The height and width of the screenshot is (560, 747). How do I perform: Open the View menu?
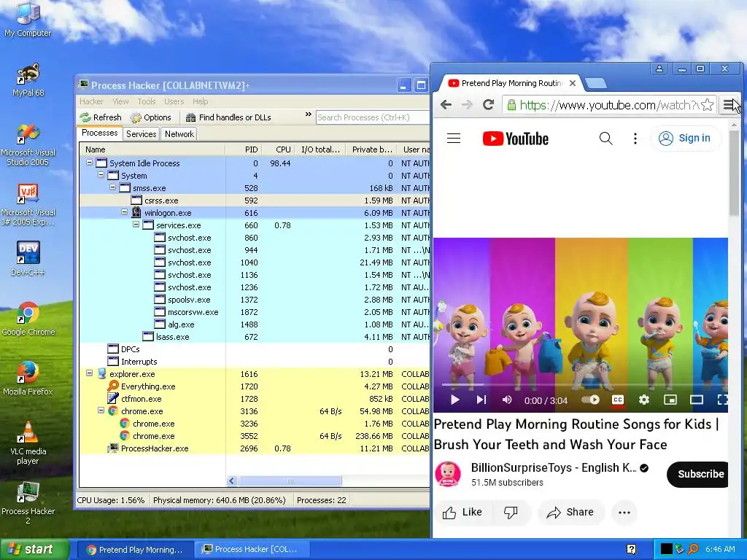pyautogui.click(x=120, y=101)
